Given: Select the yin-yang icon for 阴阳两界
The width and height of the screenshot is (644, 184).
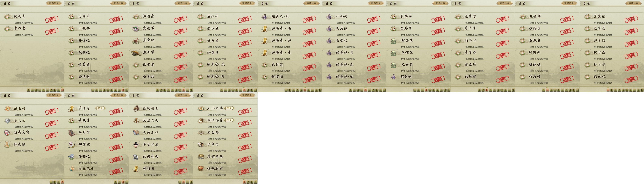Looking at the screenshot, I should [x=200, y=121].
